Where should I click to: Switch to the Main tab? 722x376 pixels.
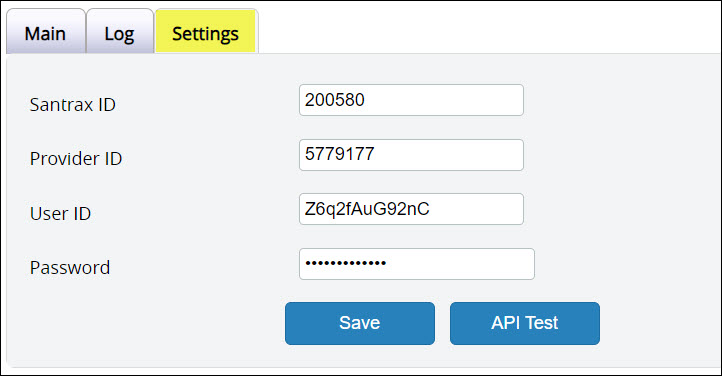point(46,31)
